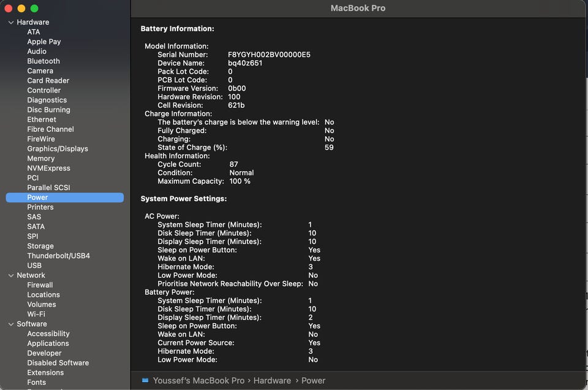Select Wi-Fi under Network
The width and height of the screenshot is (588, 390).
36,314
